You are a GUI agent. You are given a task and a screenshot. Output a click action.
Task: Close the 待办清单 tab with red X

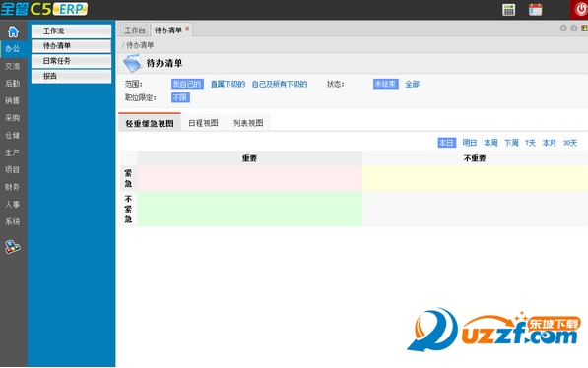coord(187,29)
